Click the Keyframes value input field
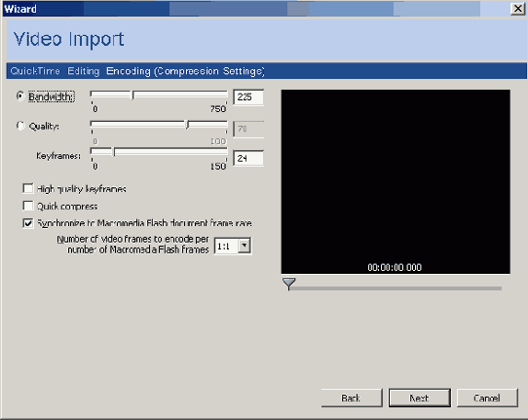Image resolution: width=528 pixels, height=420 pixels. click(248, 158)
